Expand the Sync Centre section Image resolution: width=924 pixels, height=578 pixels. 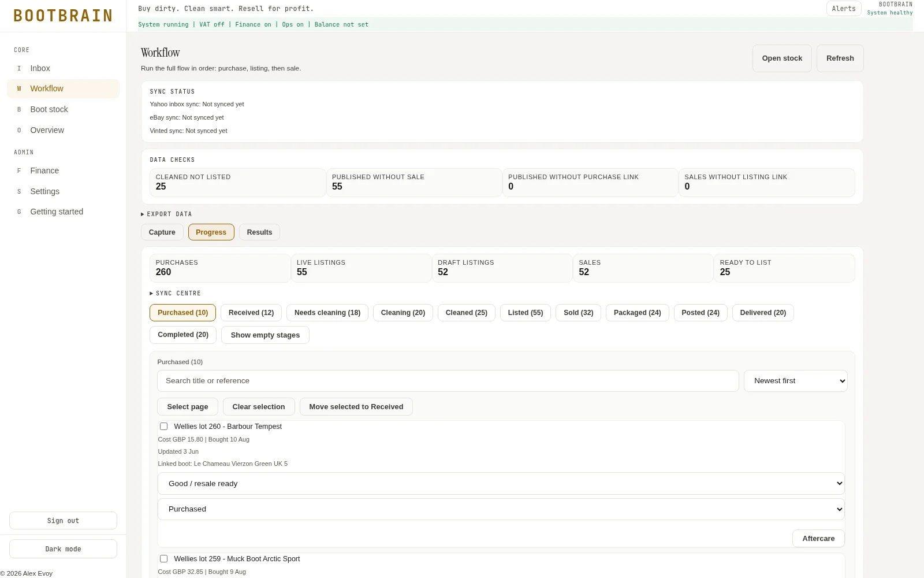(x=176, y=293)
